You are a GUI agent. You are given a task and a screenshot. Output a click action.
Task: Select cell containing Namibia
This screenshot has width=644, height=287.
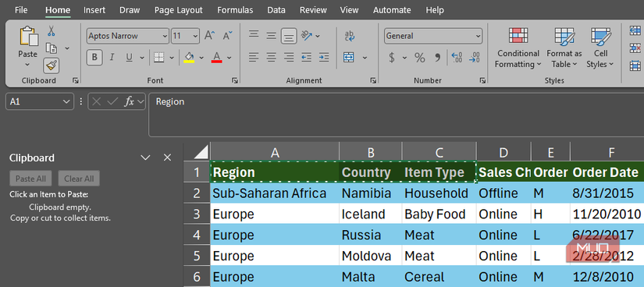(x=371, y=193)
